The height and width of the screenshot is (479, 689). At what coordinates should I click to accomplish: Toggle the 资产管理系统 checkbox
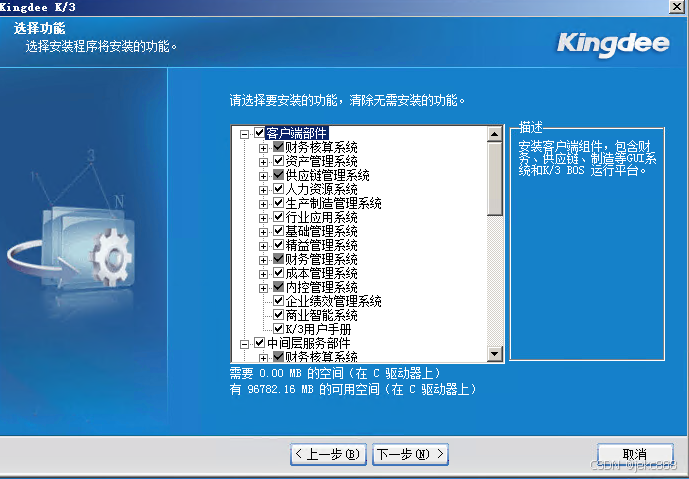(278, 161)
